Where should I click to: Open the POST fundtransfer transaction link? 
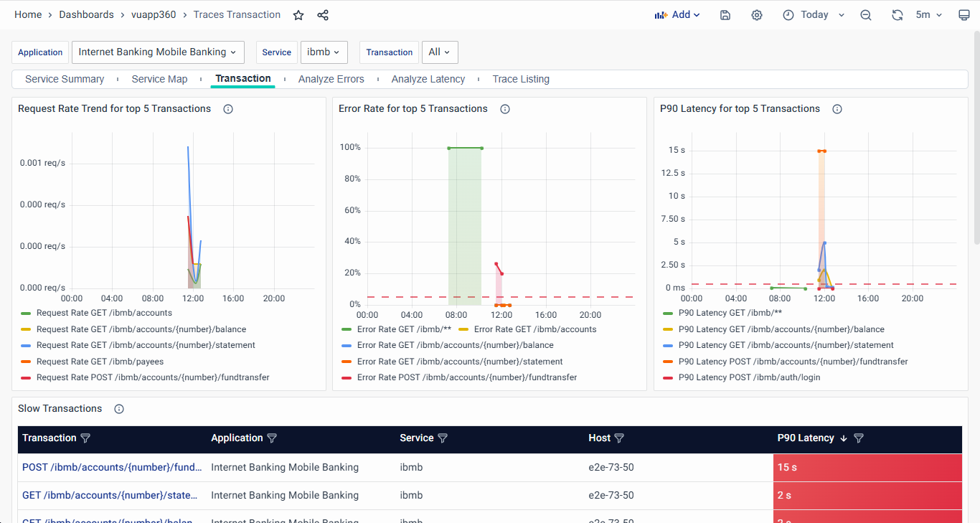[112, 468]
